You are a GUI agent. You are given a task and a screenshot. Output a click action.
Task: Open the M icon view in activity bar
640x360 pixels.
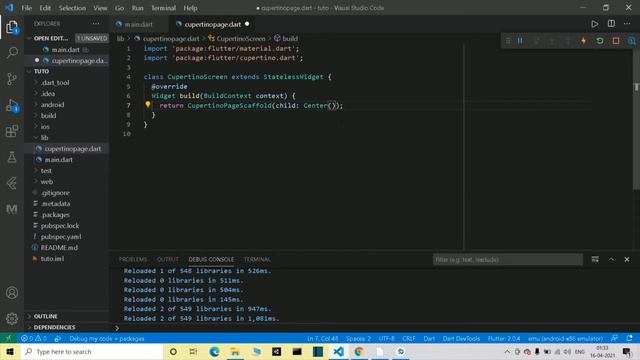12,209
